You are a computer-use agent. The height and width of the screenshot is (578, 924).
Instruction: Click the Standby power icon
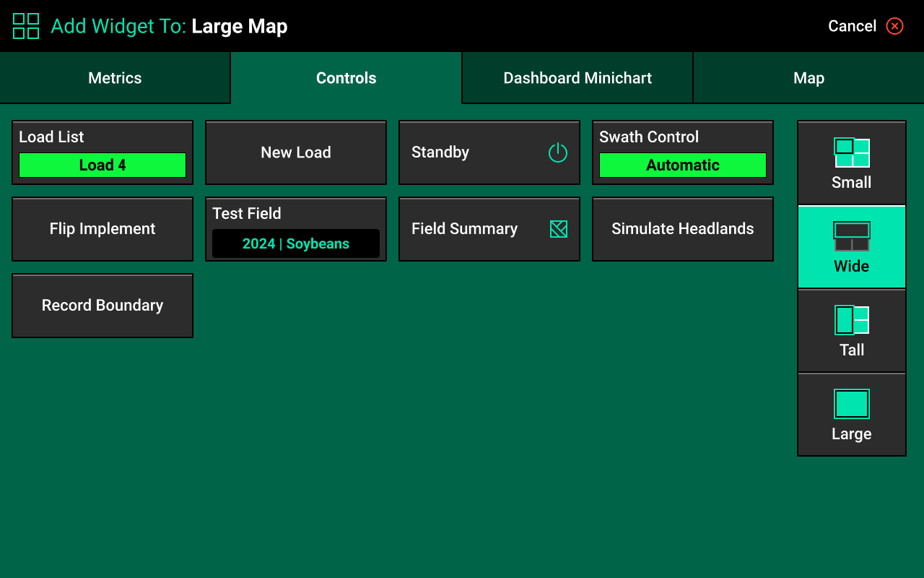pyautogui.click(x=557, y=152)
